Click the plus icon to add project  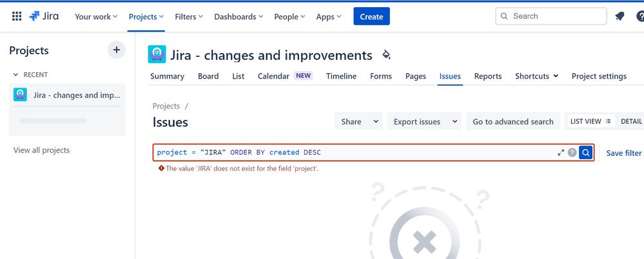point(117,50)
